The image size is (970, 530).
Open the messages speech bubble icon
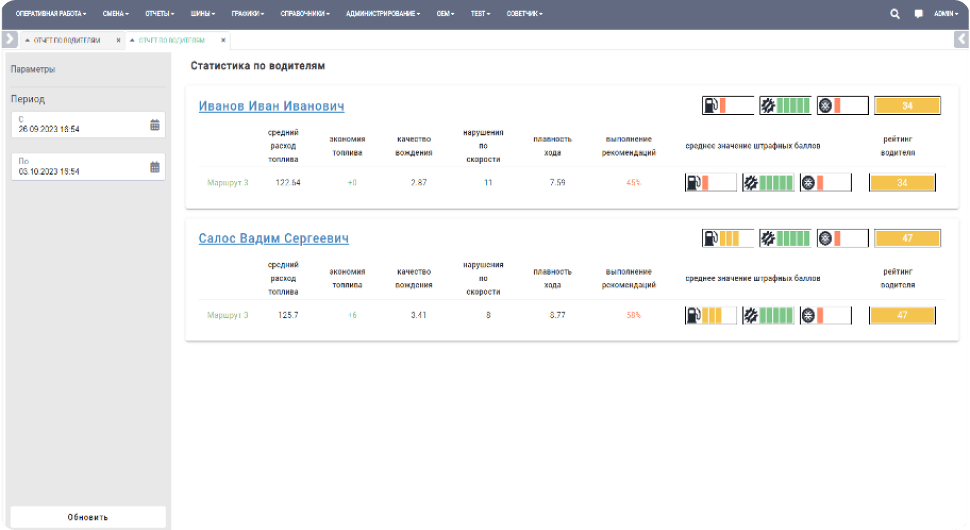pos(918,15)
